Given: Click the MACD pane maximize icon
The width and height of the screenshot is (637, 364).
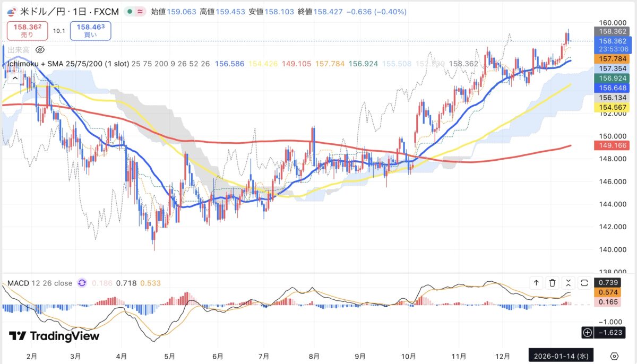Looking at the screenshot, I should 584,283.
